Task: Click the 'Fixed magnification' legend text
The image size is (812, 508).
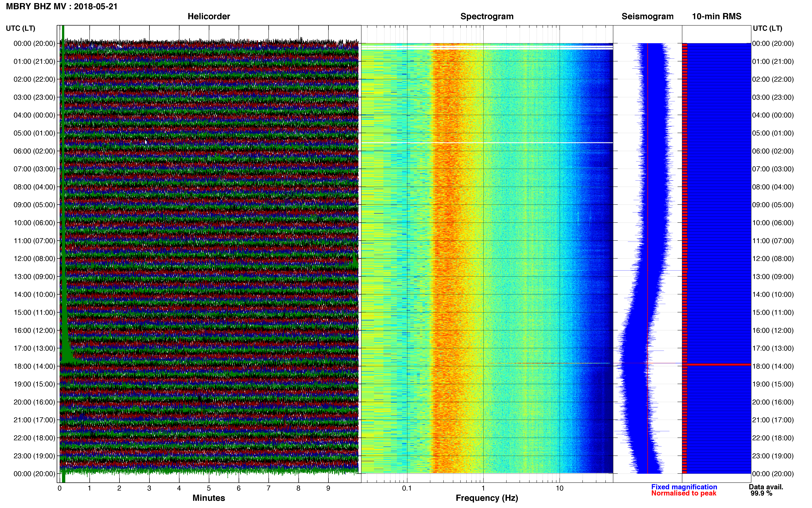Action: point(684,487)
